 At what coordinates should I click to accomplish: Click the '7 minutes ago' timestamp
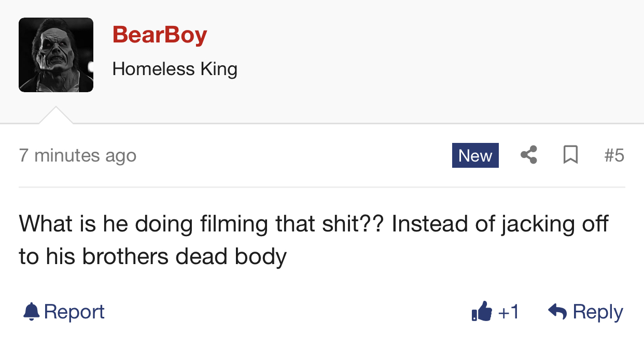pyautogui.click(x=78, y=155)
